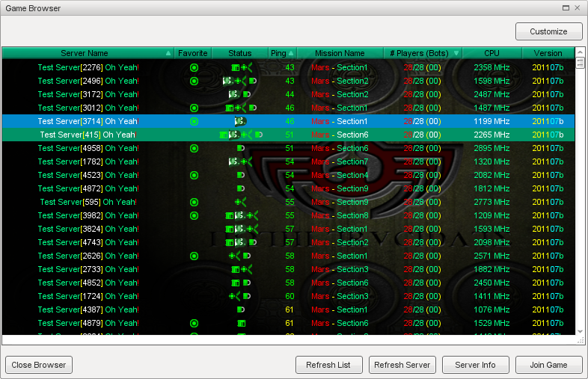Image resolution: width=588 pixels, height=379 pixels.
Task: Click the Linux penguin icon in Test Server[3714] row
Action: click(x=240, y=121)
